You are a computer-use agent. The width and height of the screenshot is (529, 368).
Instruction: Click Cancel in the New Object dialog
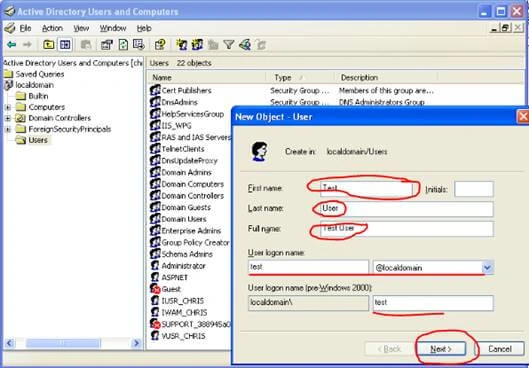[x=500, y=349]
